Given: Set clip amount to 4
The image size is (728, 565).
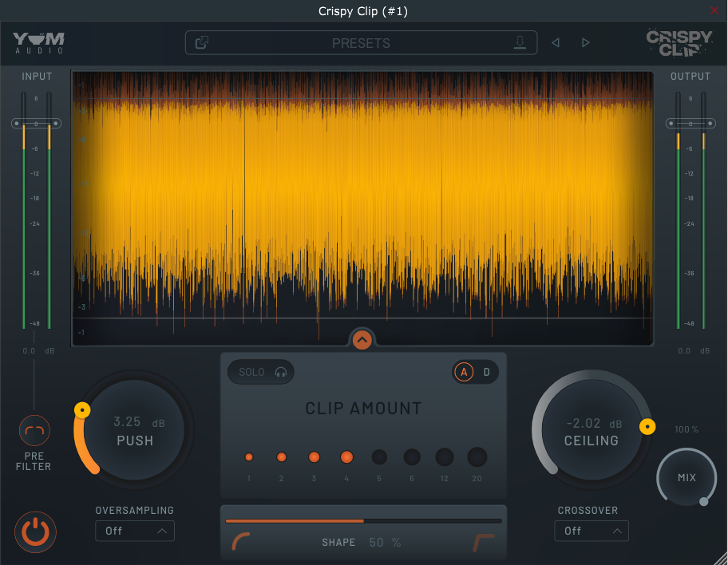Looking at the screenshot, I should click(x=346, y=456).
